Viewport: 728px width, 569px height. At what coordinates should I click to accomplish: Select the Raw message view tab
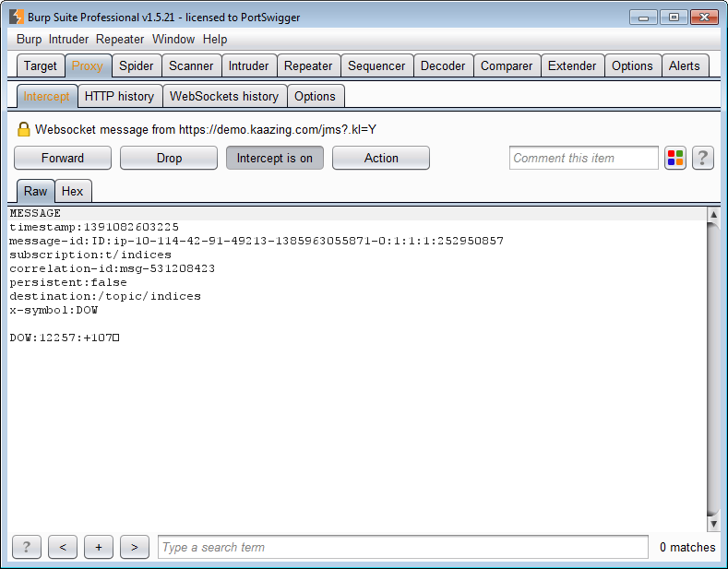coord(36,191)
